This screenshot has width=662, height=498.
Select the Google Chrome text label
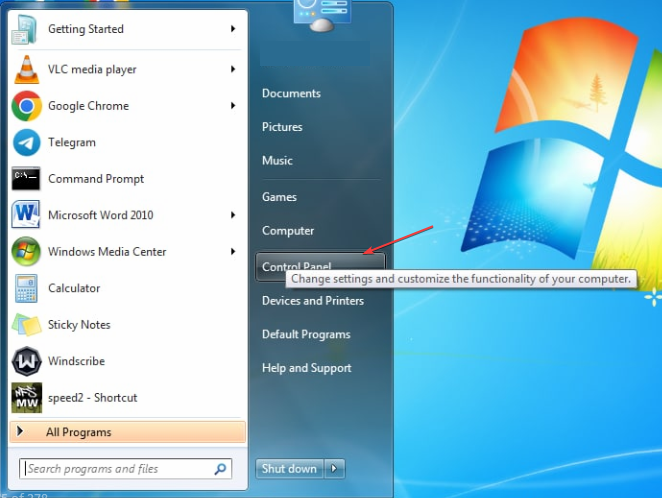88,106
